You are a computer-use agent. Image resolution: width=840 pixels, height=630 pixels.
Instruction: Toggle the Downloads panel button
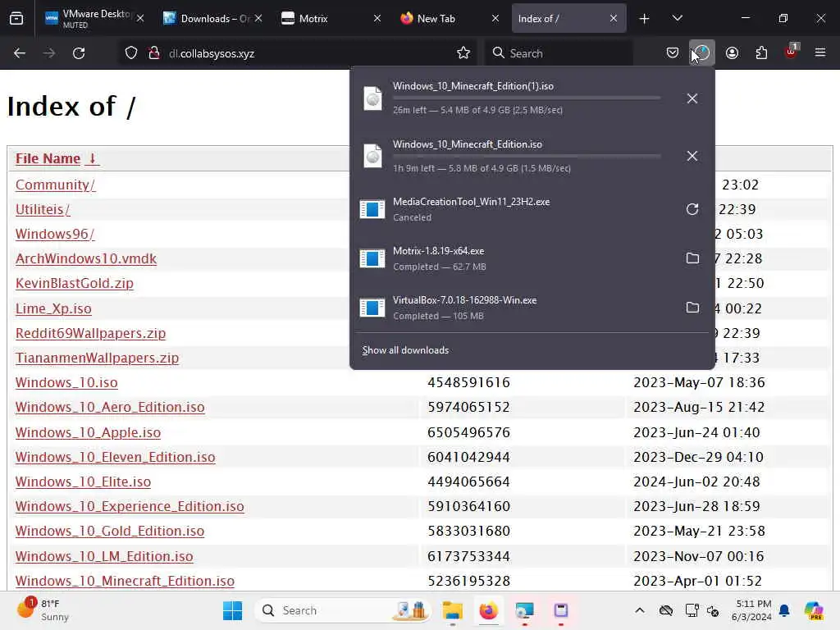pos(702,53)
